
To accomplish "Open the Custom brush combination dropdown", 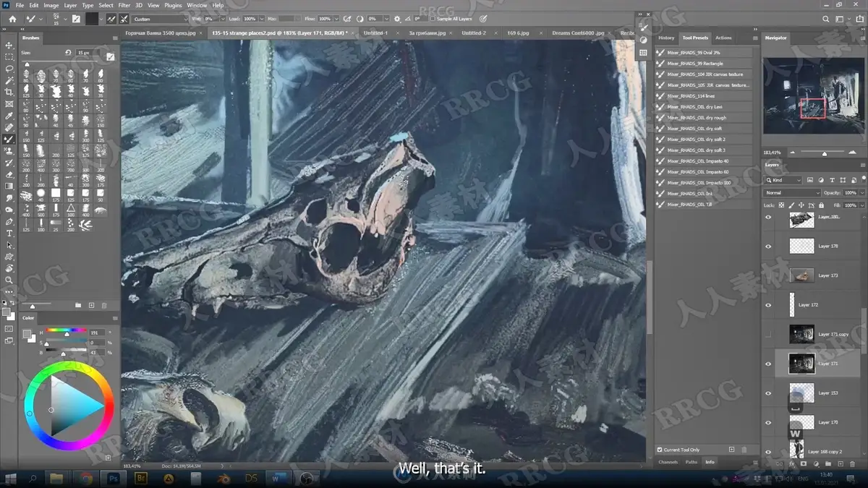I will click(x=160, y=19).
